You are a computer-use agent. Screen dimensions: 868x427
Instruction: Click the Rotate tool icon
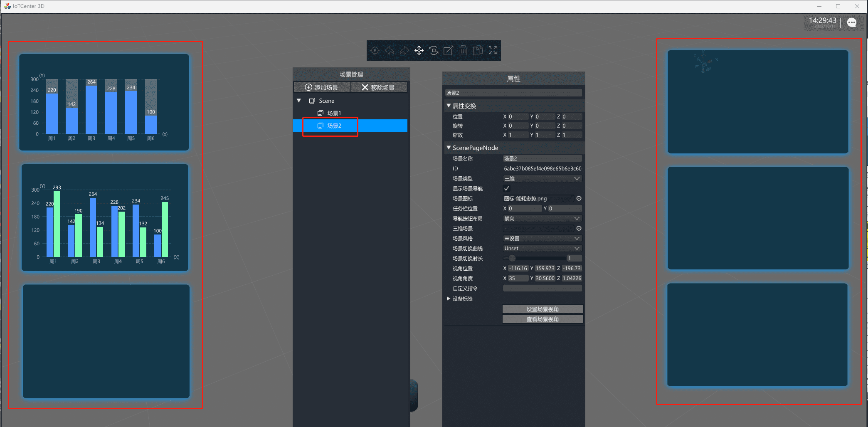(434, 50)
